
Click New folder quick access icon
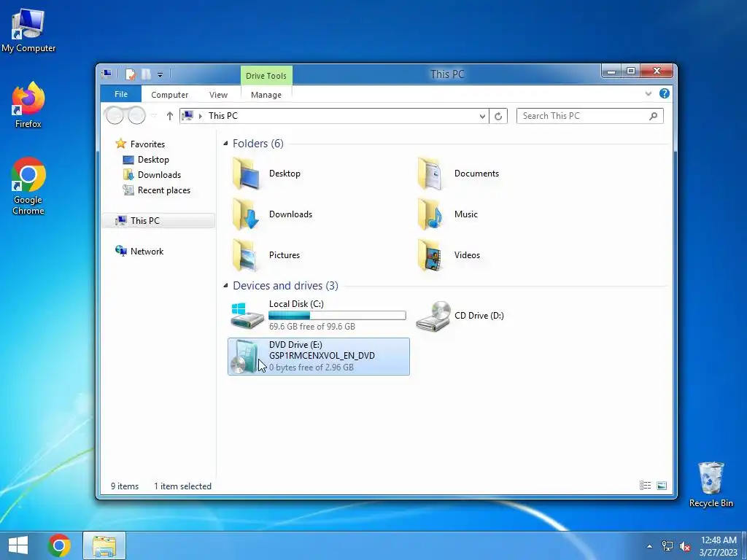click(146, 74)
